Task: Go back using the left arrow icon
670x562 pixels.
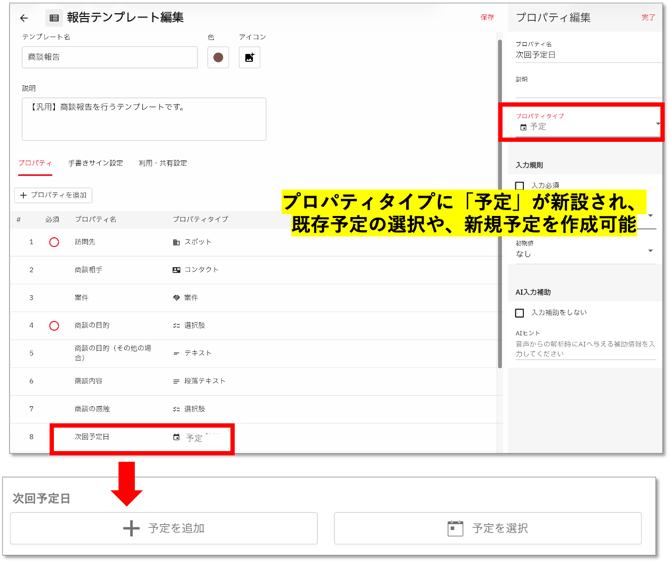Action: [24, 18]
